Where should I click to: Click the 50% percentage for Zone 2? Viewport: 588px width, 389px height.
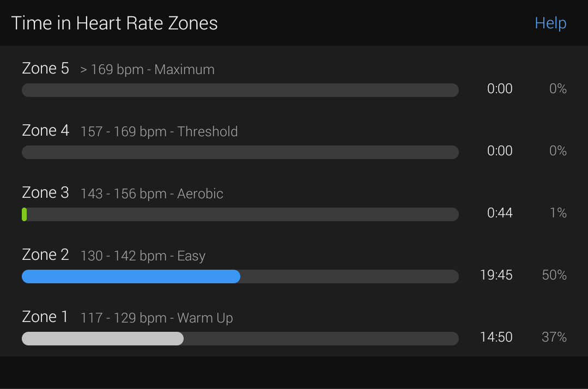click(x=554, y=275)
